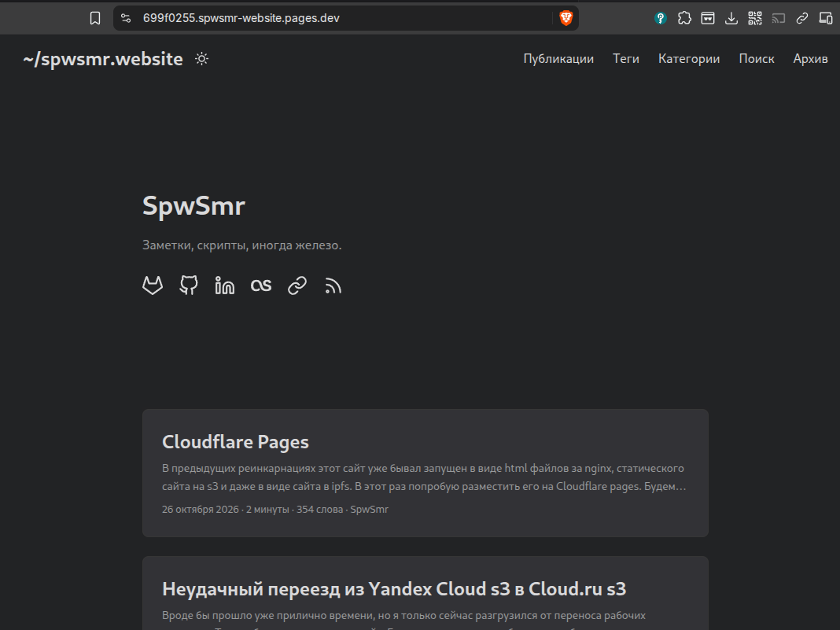Go to Публикации menu item
Screen dimensions: 840x630
558,59
